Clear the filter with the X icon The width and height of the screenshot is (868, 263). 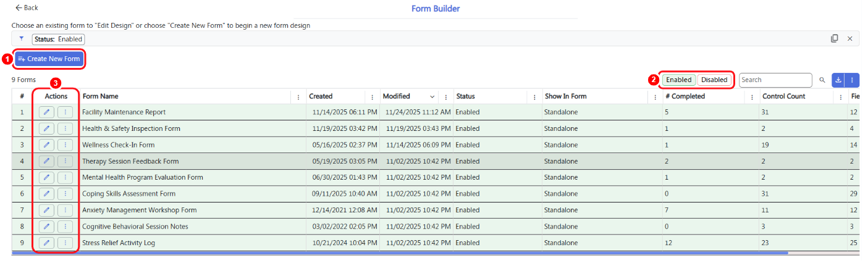[849, 38]
